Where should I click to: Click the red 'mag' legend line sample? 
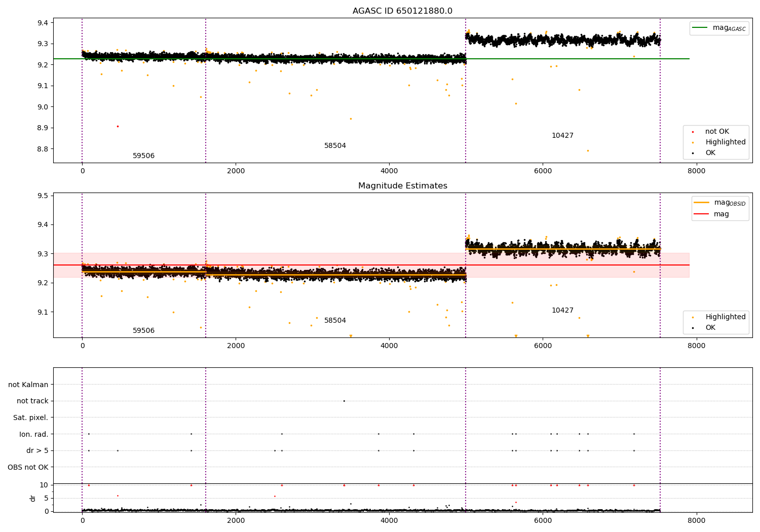tap(702, 214)
